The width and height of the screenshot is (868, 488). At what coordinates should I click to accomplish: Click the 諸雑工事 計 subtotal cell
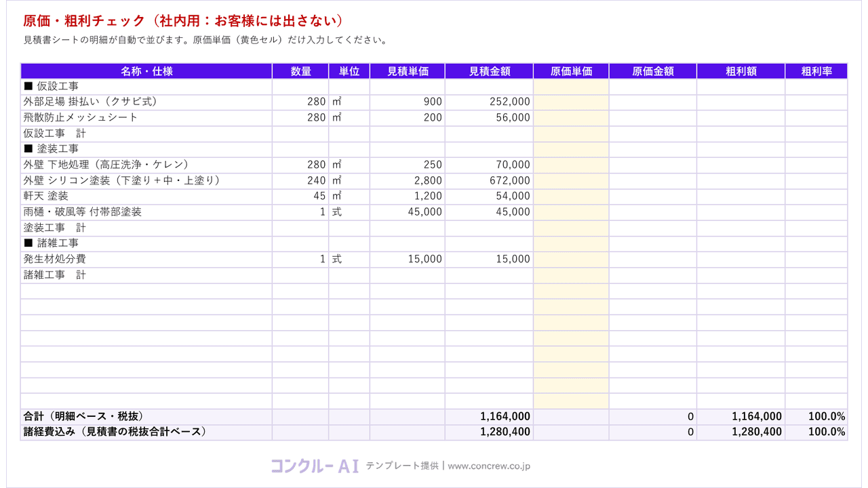pyautogui.click(x=146, y=275)
